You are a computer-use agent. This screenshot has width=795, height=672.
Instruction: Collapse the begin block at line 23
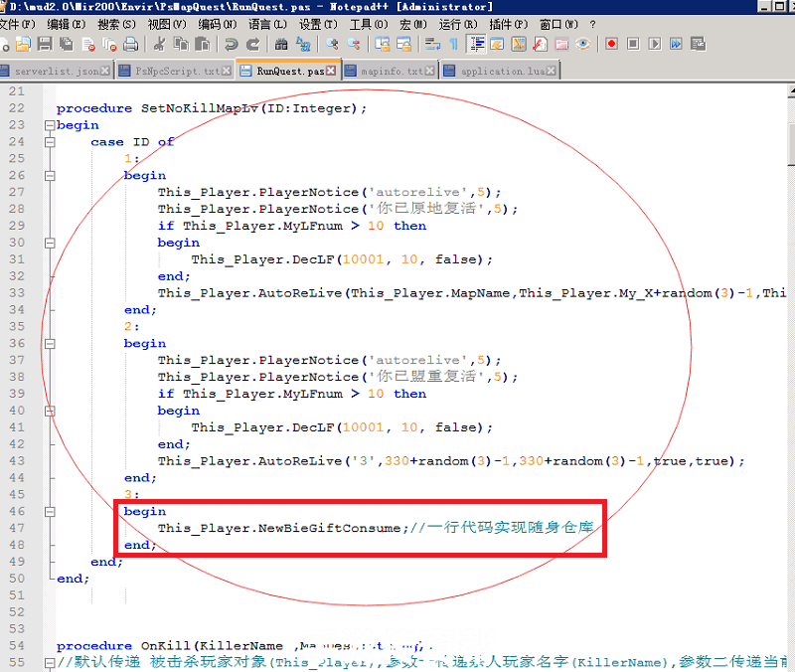point(50,125)
